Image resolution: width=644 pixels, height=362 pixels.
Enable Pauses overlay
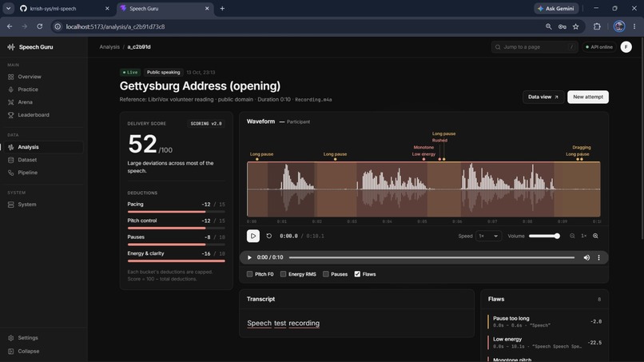tap(326, 274)
